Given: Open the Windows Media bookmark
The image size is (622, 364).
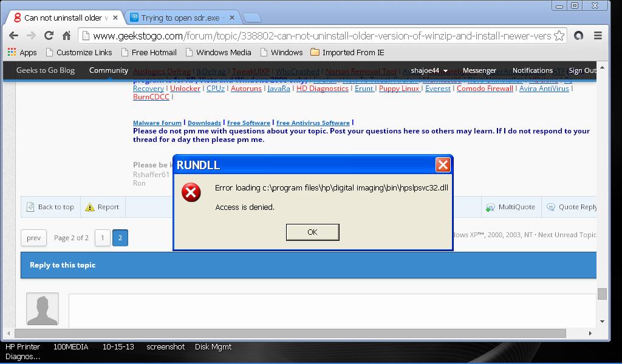Looking at the screenshot, I should [219, 52].
